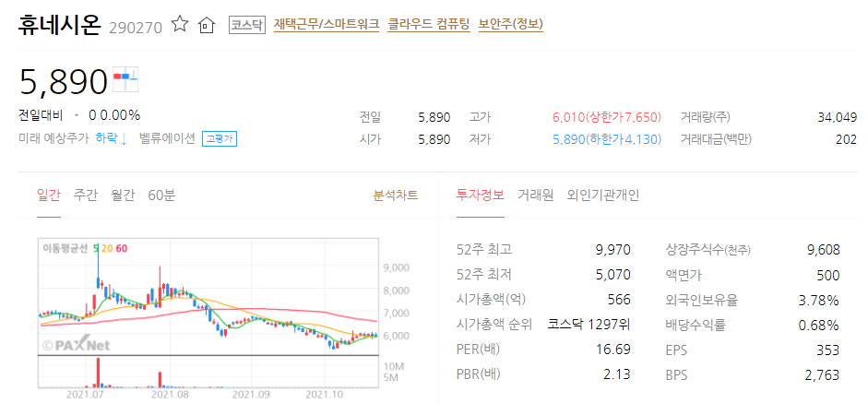This screenshot has height=415, width=868.
Task: Click the mini candlestick icon beside 5,890
Action: tap(125, 79)
